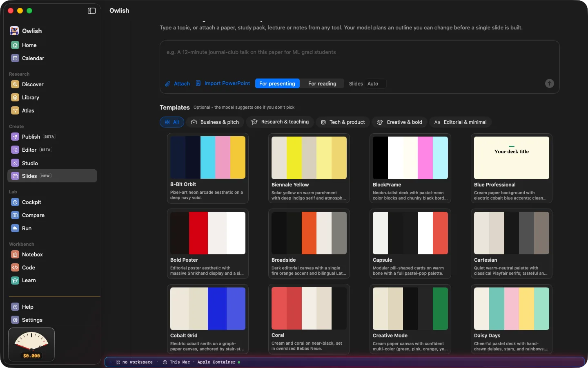Submit the prompt with the arrow button

click(x=550, y=83)
